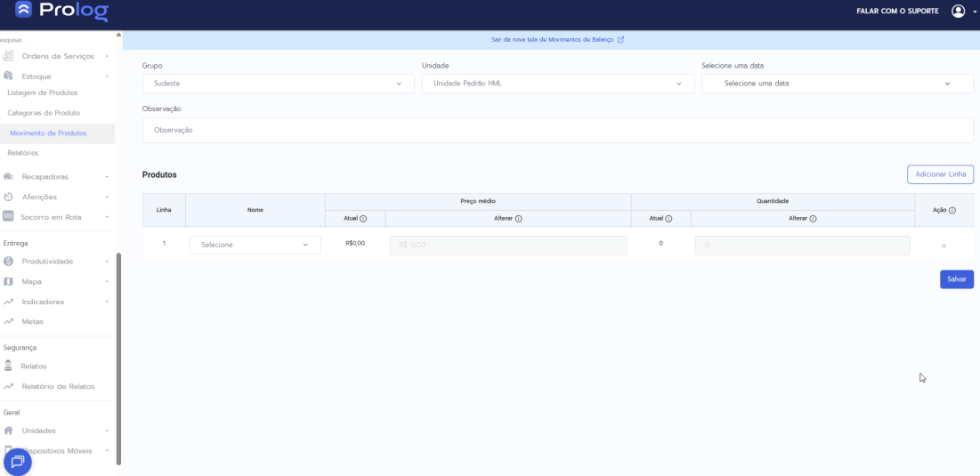Open product Nome Selecione dropdown
Image resolution: width=980 pixels, height=476 pixels.
255,245
